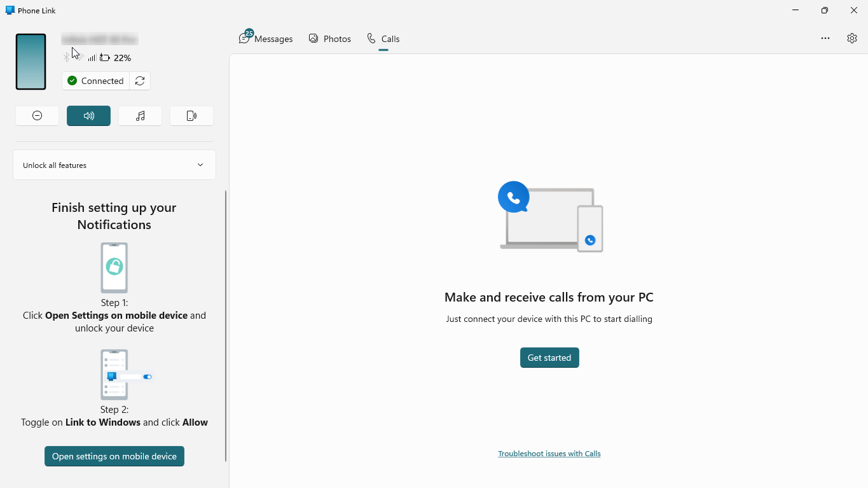Click the Messages badge showing 25 unread
This screenshot has width=868, height=488.
(249, 32)
